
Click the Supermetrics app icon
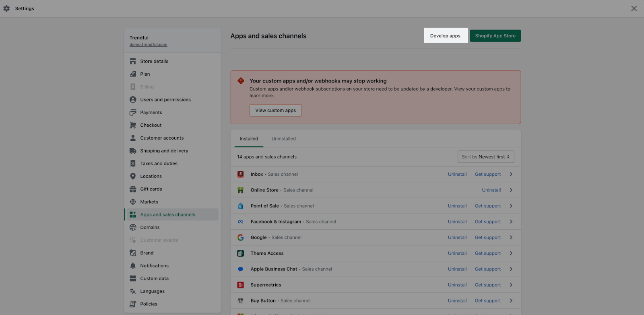point(241,285)
